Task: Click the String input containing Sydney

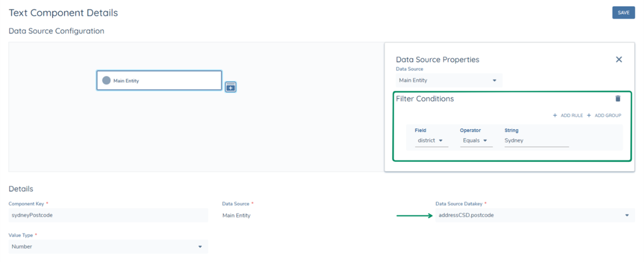Action: tap(536, 141)
